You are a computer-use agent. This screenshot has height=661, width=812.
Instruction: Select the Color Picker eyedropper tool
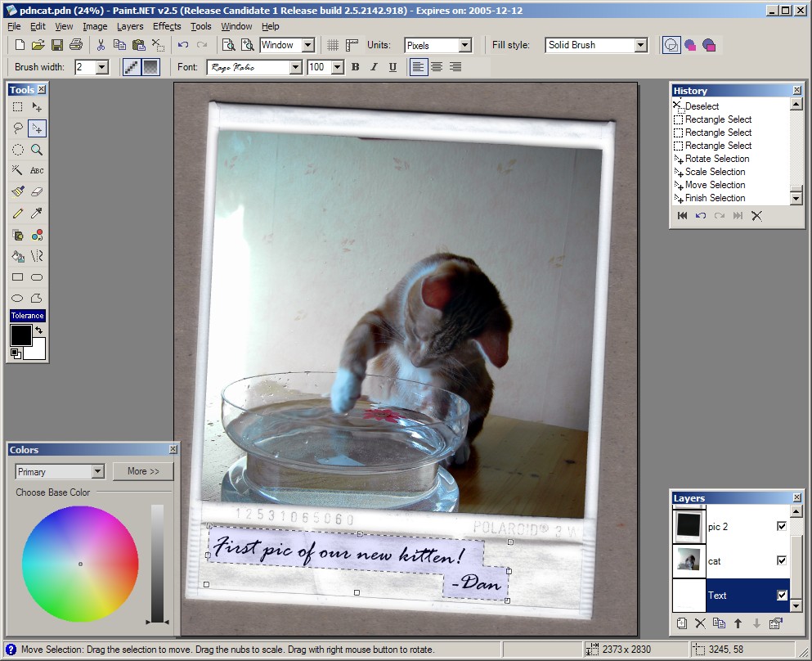pyautogui.click(x=37, y=214)
